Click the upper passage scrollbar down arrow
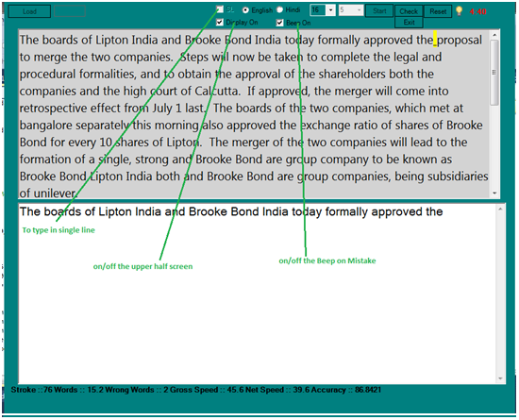This screenshot has height=420, width=519. pyautogui.click(x=494, y=193)
